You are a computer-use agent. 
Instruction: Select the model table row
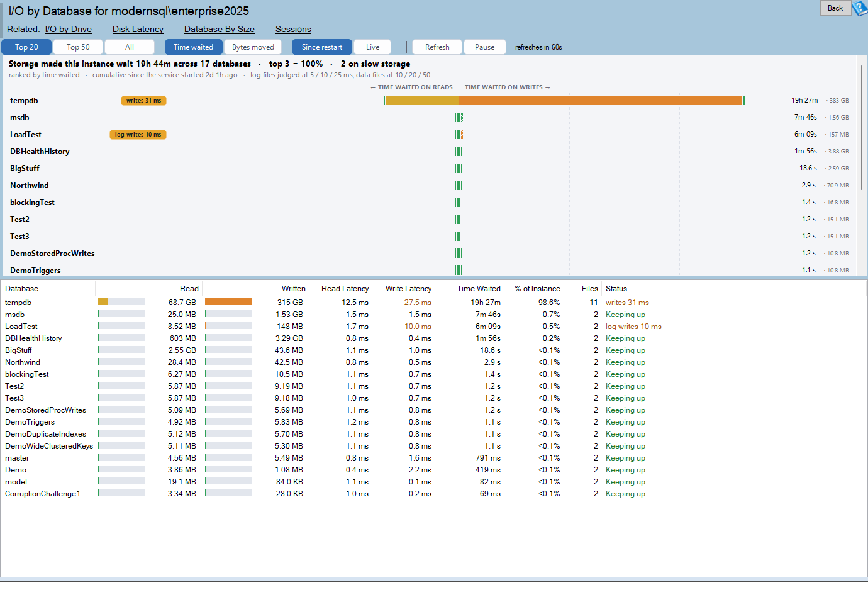coord(433,482)
